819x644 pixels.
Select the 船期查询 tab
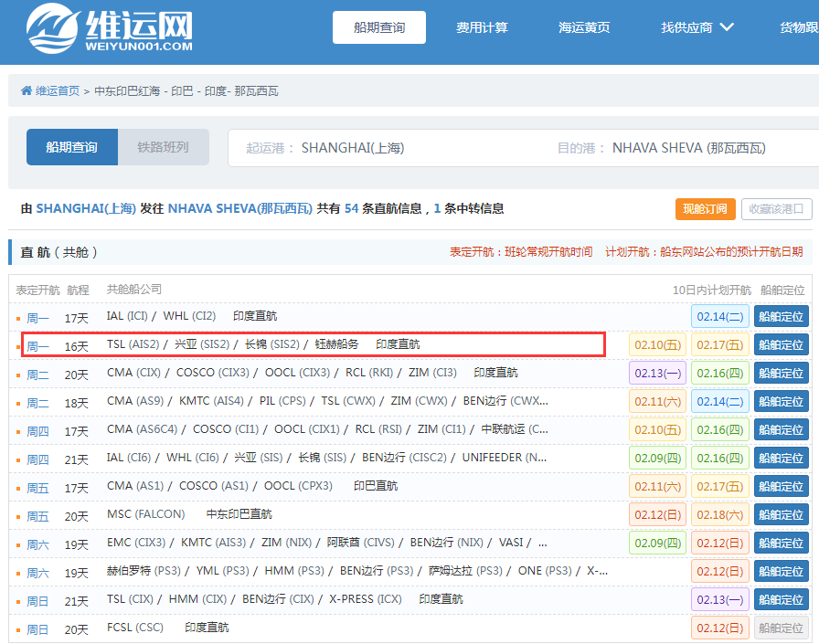click(x=71, y=146)
